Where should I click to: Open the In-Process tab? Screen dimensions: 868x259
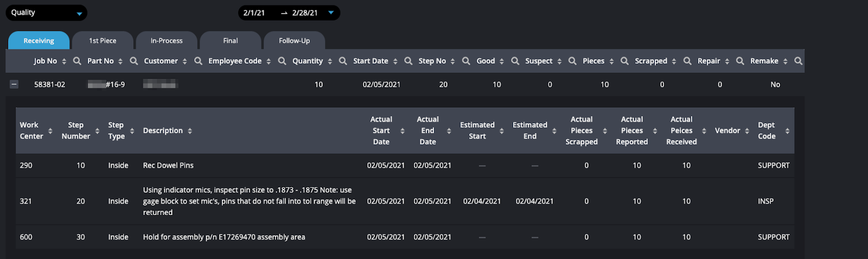click(167, 41)
